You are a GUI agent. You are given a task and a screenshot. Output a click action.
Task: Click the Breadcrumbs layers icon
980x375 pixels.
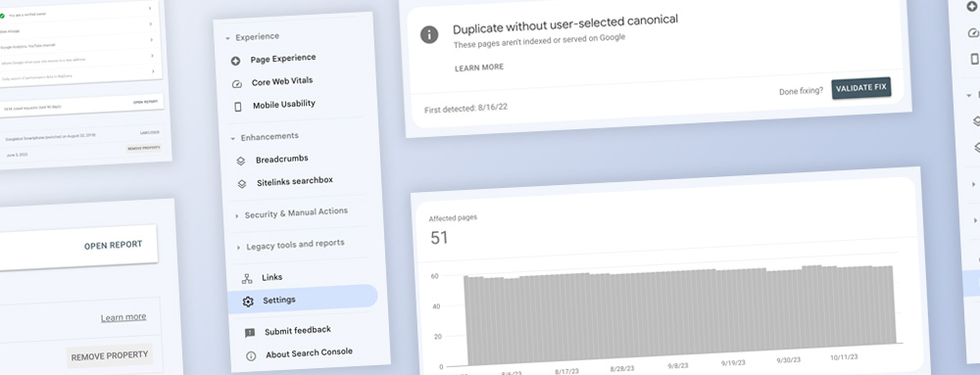241,161
